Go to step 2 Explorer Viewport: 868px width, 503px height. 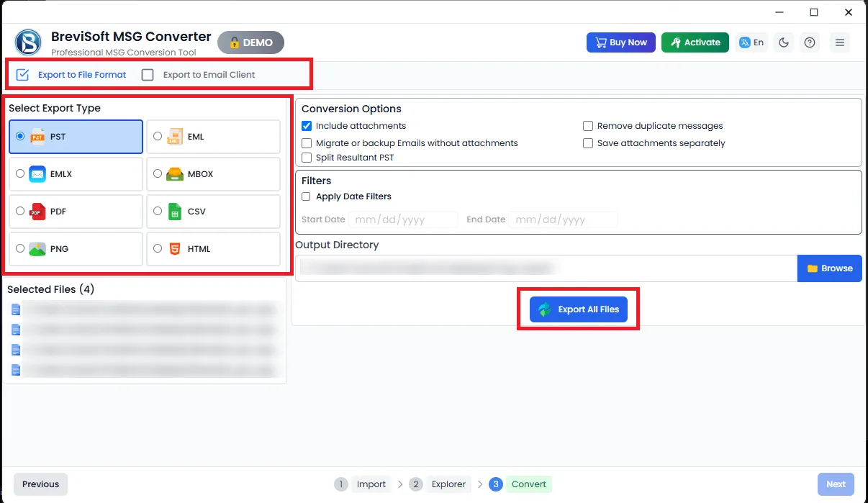[x=440, y=484]
